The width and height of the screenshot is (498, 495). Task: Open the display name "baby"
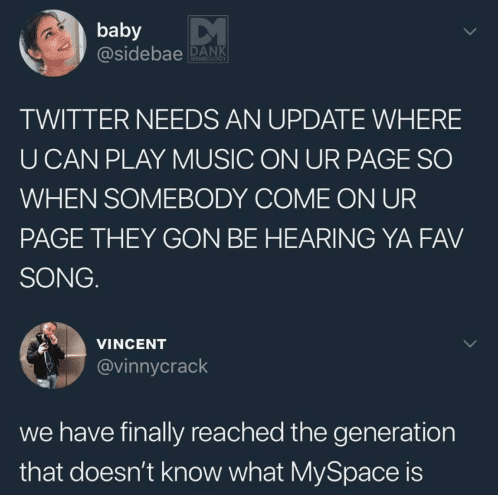pos(119,31)
